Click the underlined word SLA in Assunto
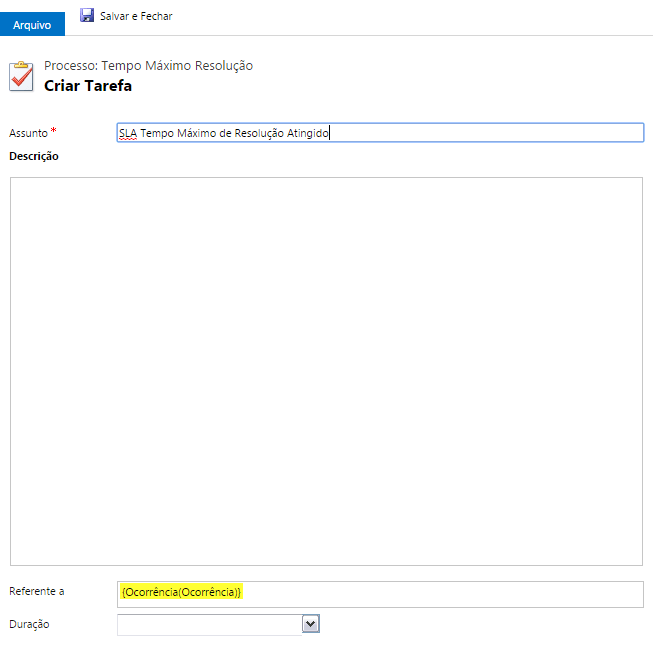The height and width of the screenshot is (647, 653). (127, 133)
